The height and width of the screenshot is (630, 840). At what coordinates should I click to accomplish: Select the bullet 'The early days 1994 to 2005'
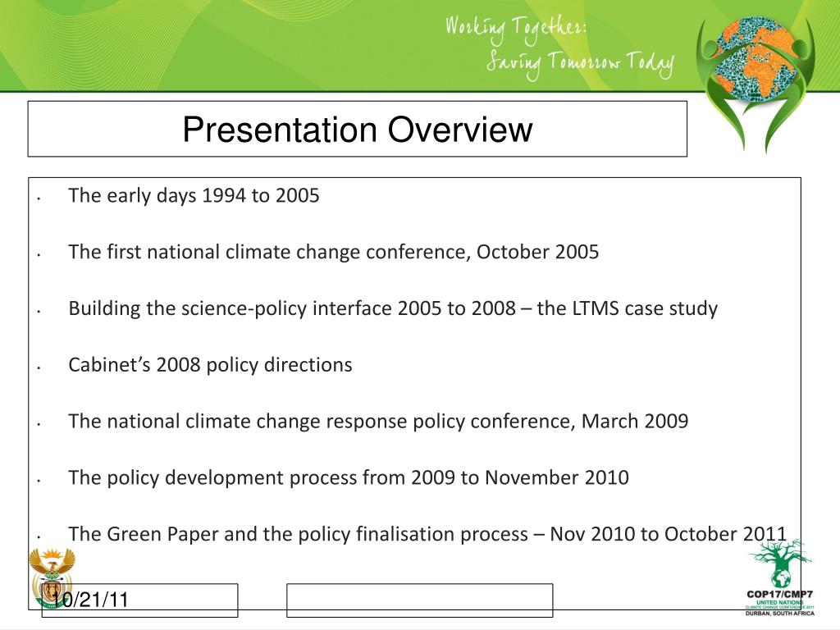[194, 195]
